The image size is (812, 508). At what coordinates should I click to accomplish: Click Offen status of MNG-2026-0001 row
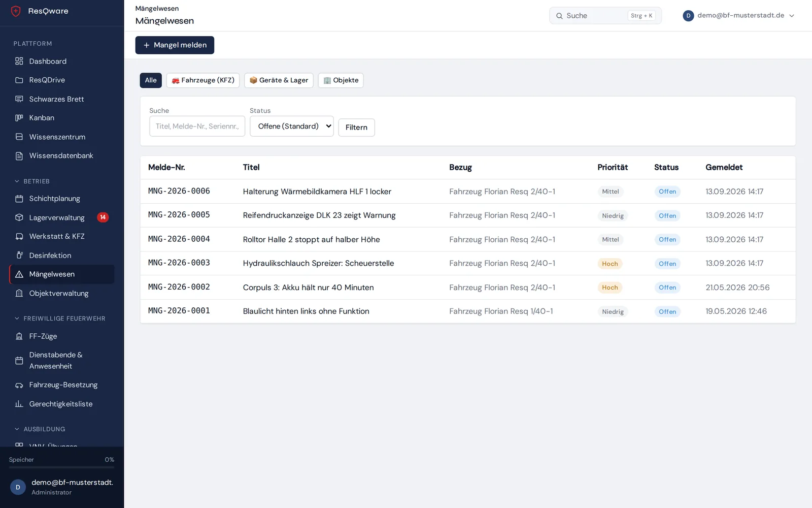(x=667, y=311)
